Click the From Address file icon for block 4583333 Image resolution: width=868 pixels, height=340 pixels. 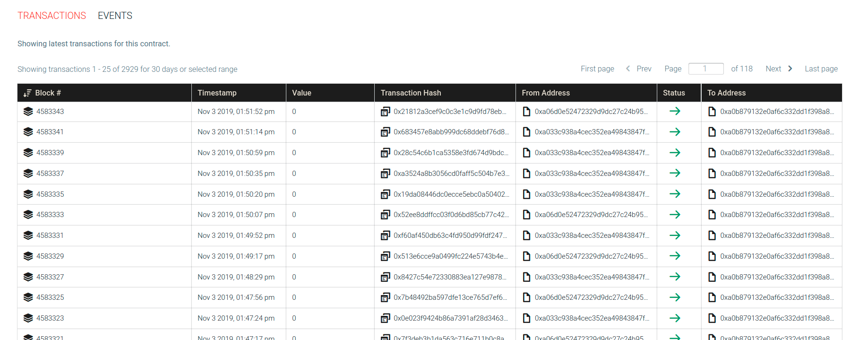coord(526,215)
